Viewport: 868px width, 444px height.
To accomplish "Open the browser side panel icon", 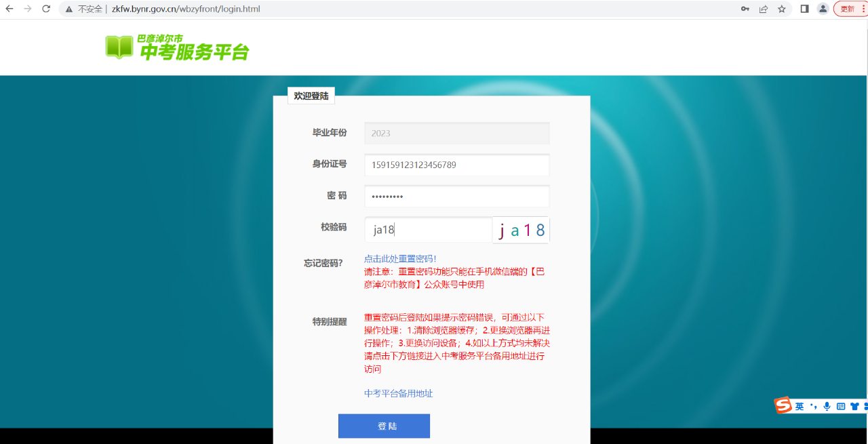I will pyautogui.click(x=805, y=9).
